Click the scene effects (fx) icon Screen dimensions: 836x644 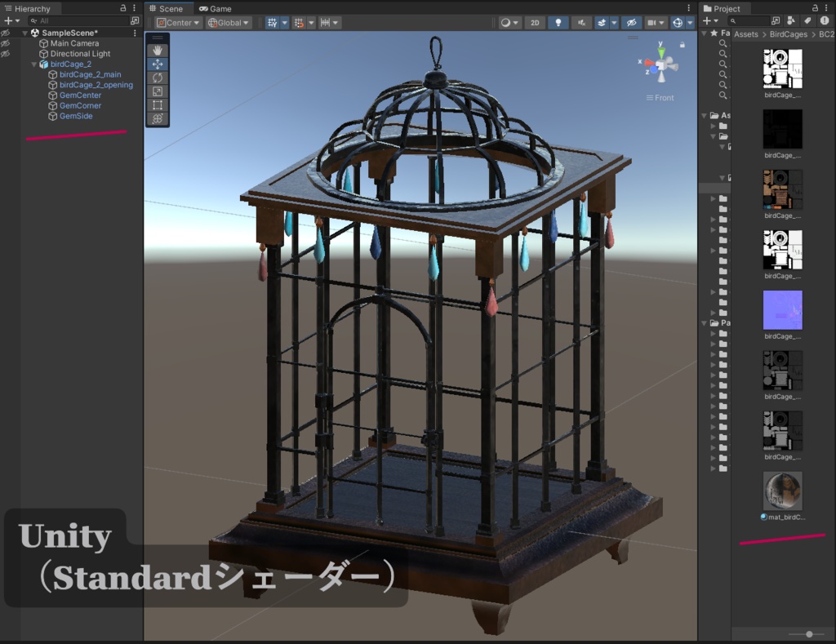(x=602, y=22)
